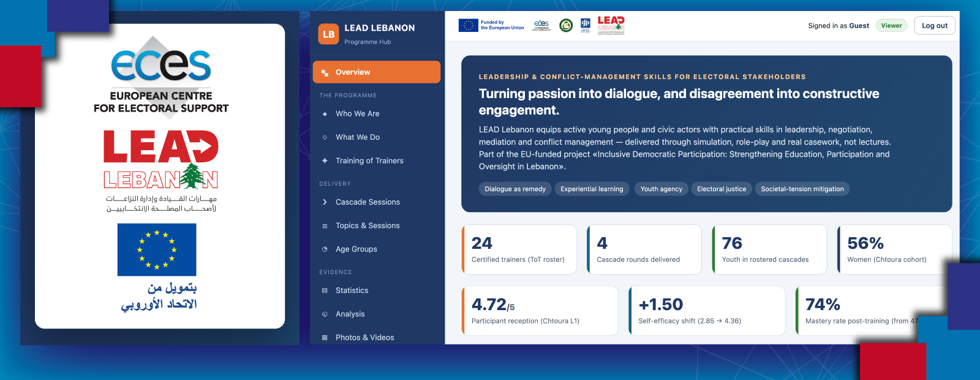The height and width of the screenshot is (380, 980).
Task: Open the 56% Women Chtoura cohort card
Action: (x=894, y=249)
